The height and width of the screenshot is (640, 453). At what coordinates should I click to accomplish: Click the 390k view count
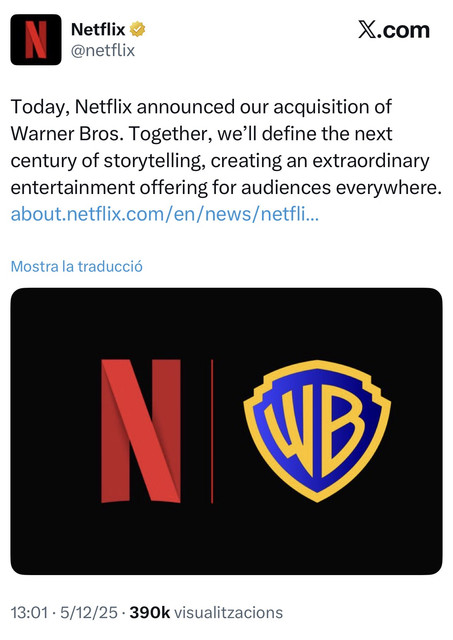149,613
